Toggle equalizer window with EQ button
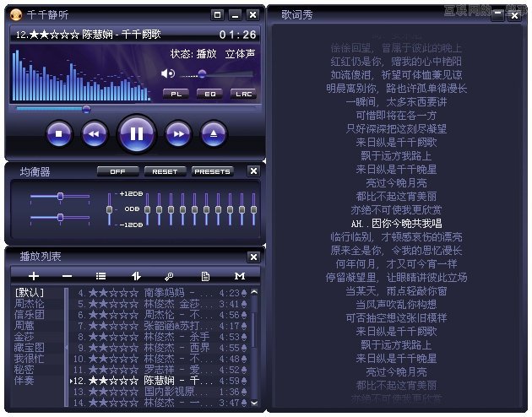The width and height of the screenshot is (532, 417). (209, 94)
